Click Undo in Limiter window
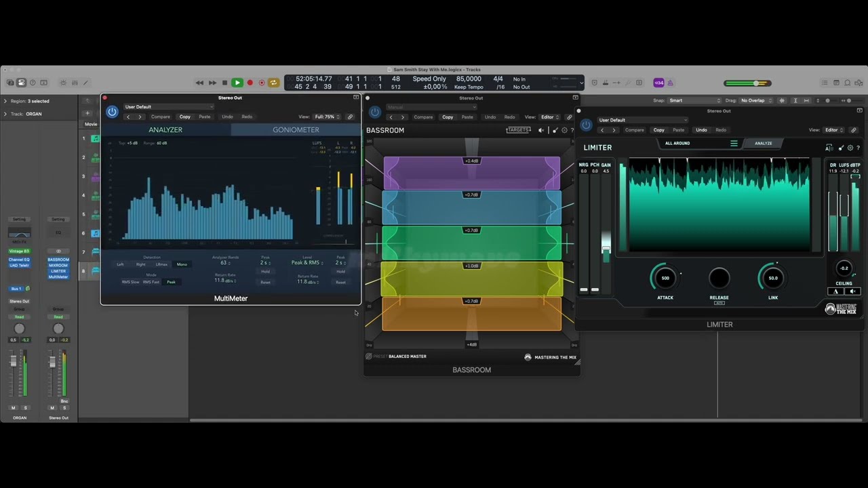Image resolution: width=868 pixels, height=488 pixels. pyautogui.click(x=701, y=130)
